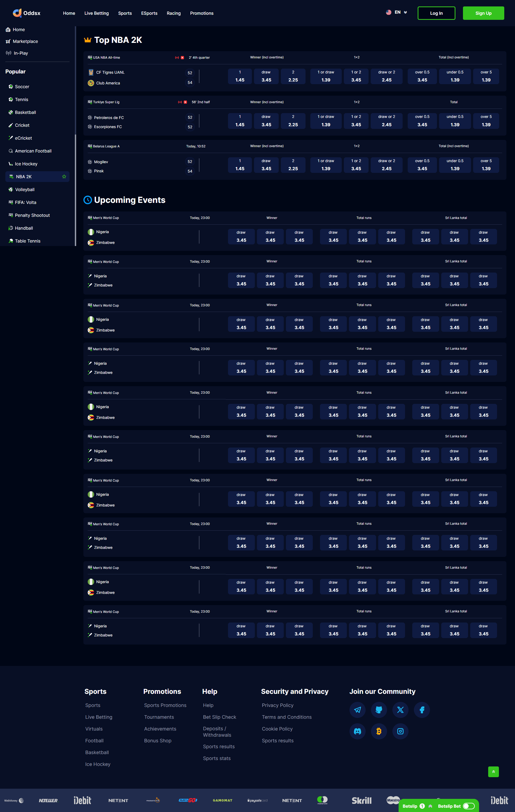
Task: Toggle the Betslip Bet switch
Action: click(x=468, y=806)
